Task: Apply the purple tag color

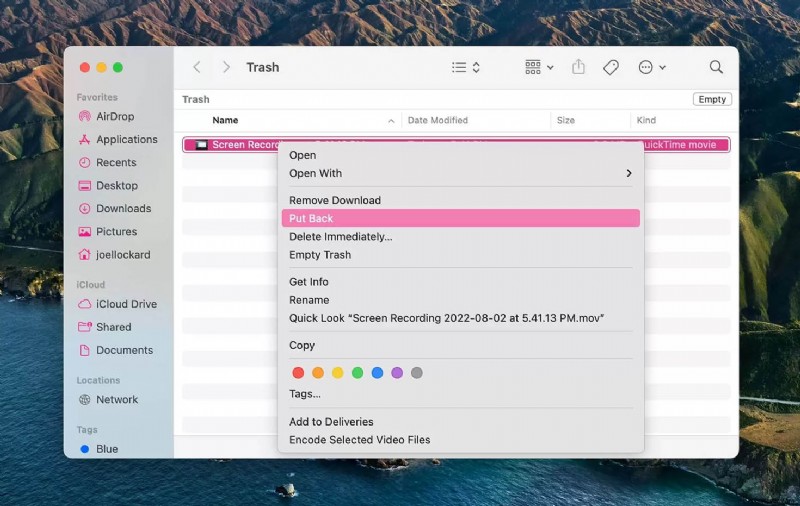Action: tap(397, 373)
